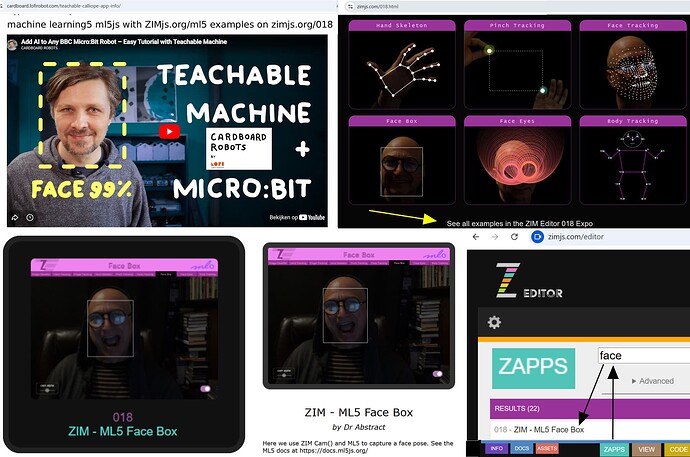Click the zimjs.com/018.html address text
This screenshot has width=690, height=457.
point(378,7)
